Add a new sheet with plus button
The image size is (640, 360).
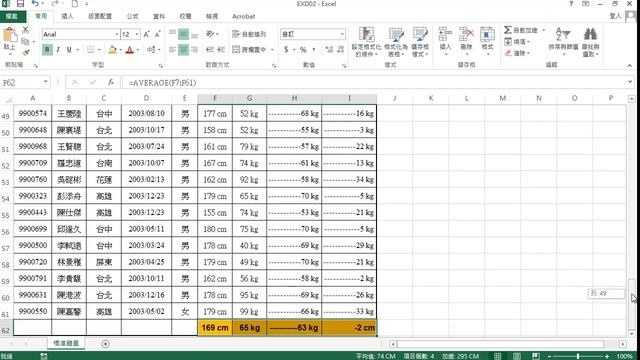click(x=105, y=344)
